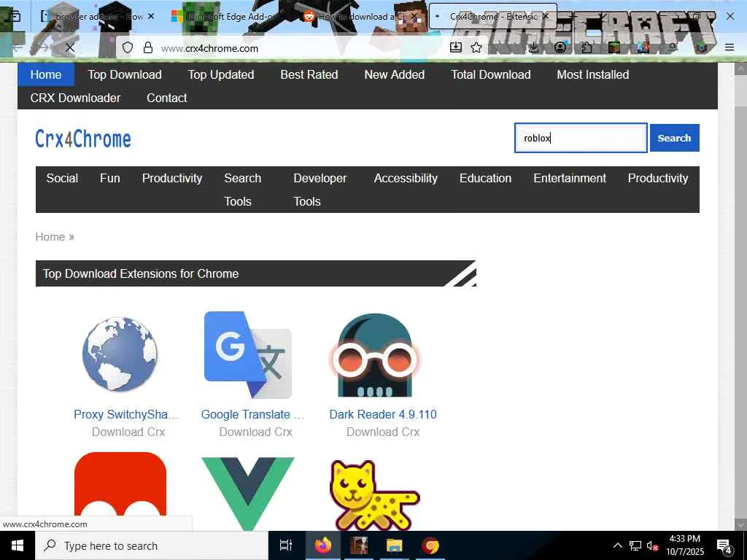This screenshot has height=560, width=747.
Task: Open the notification center icon
Action: point(724,546)
